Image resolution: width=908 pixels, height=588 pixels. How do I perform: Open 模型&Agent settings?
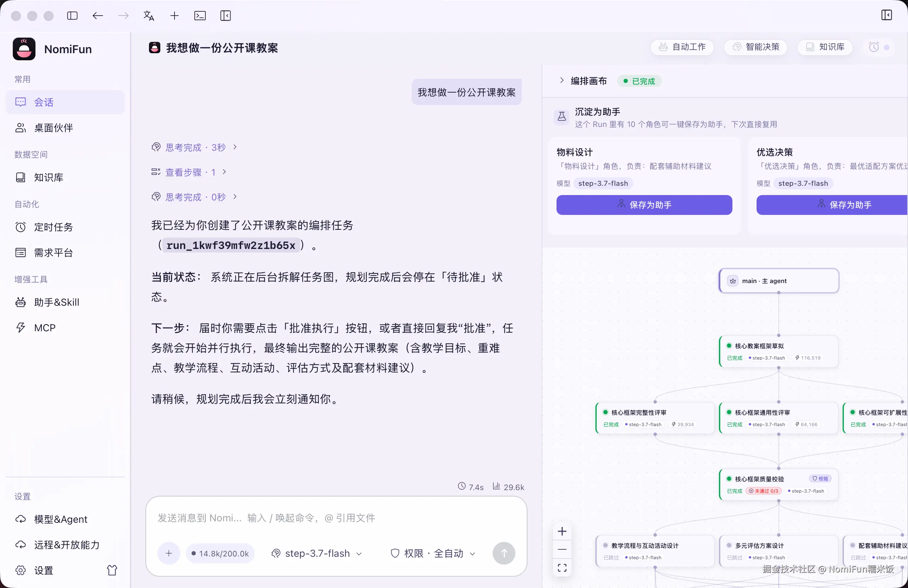(65, 519)
